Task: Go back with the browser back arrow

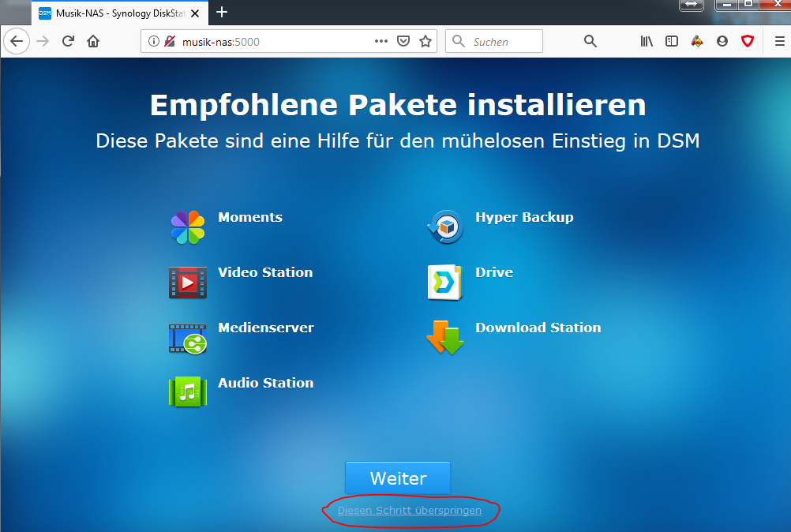Action: point(17,41)
